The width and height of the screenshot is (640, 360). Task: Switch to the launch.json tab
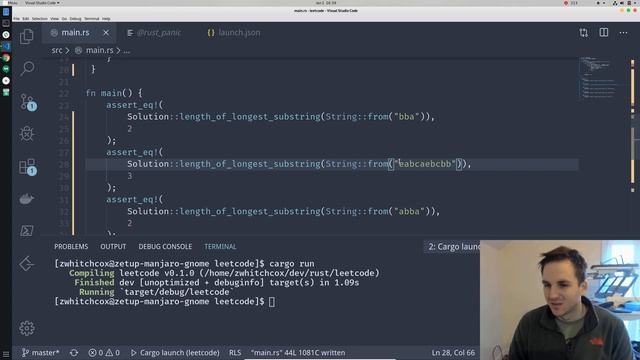[234, 33]
